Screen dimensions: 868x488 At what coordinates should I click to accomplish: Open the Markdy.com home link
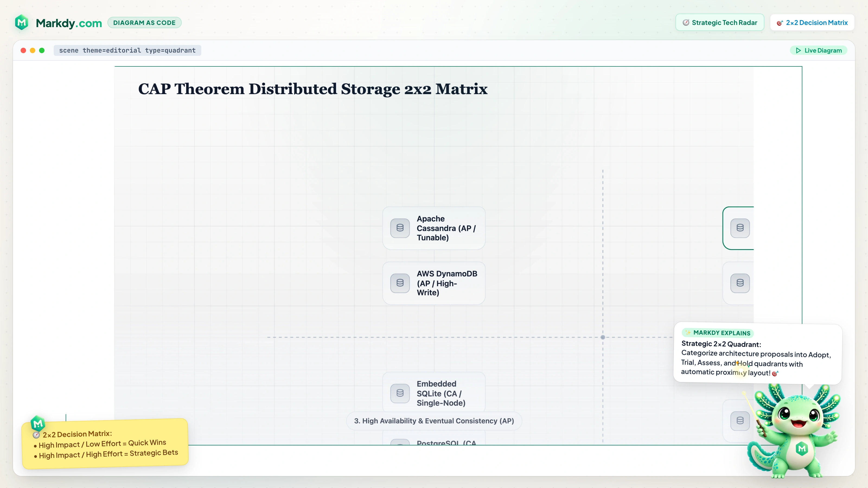[69, 23]
